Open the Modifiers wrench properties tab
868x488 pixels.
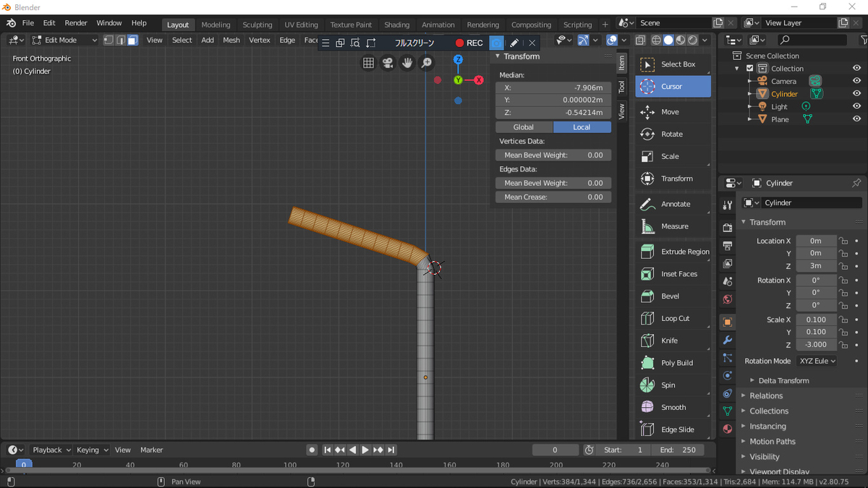pyautogui.click(x=728, y=340)
